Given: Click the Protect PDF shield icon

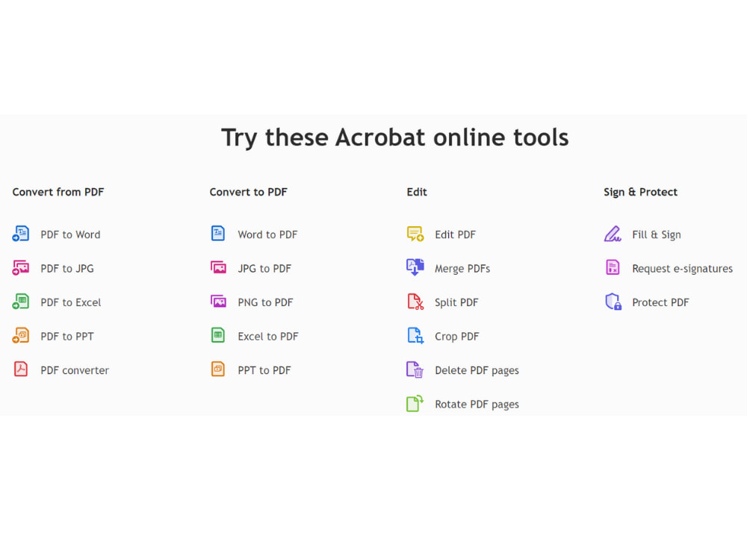Looking at the screenshot, I should tap(613, 302).
